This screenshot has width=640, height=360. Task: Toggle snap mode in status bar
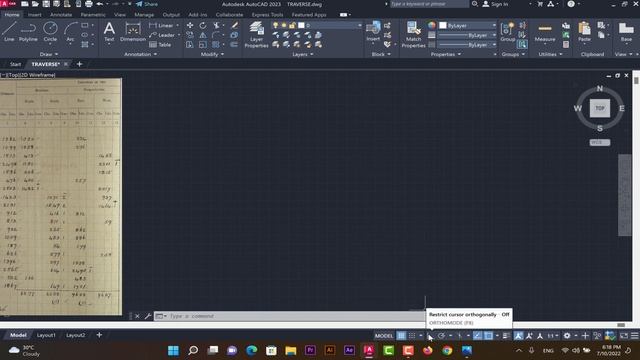412,336
